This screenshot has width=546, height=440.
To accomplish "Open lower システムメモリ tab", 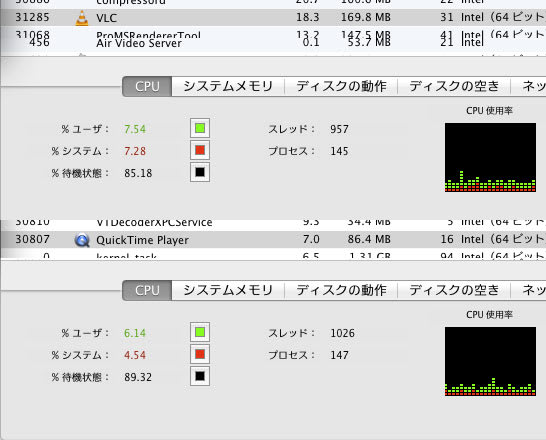I will click(x=228, y=290).
